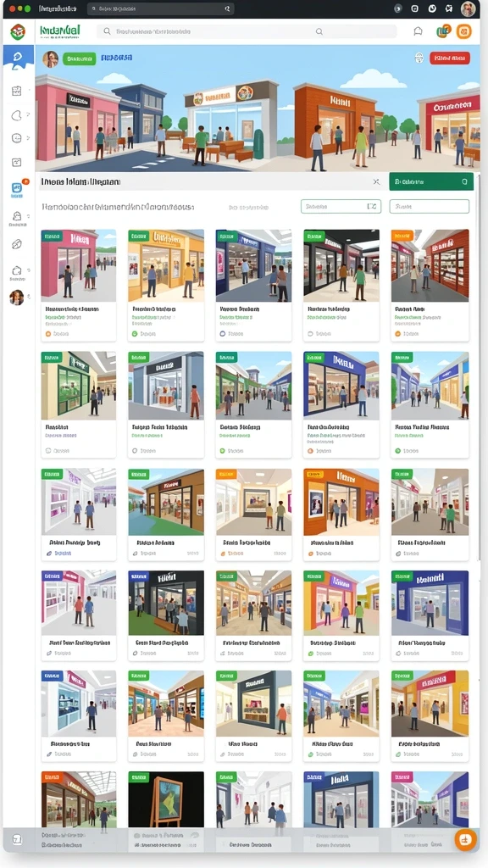
Task: Click the globe icon beside the red banner button
Action: pyautogui.click(x=419, y=58)
